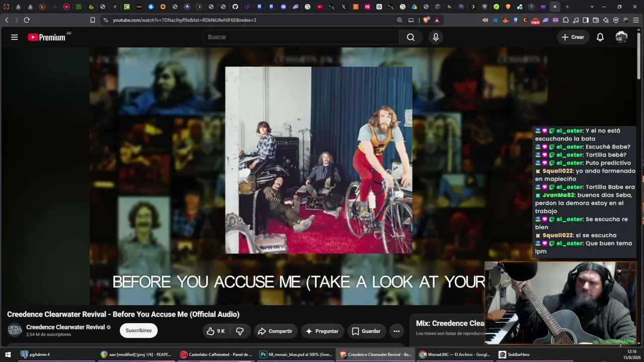
Task: Open the Leo AI sparkle icon
Action: (x=606, y=20)
